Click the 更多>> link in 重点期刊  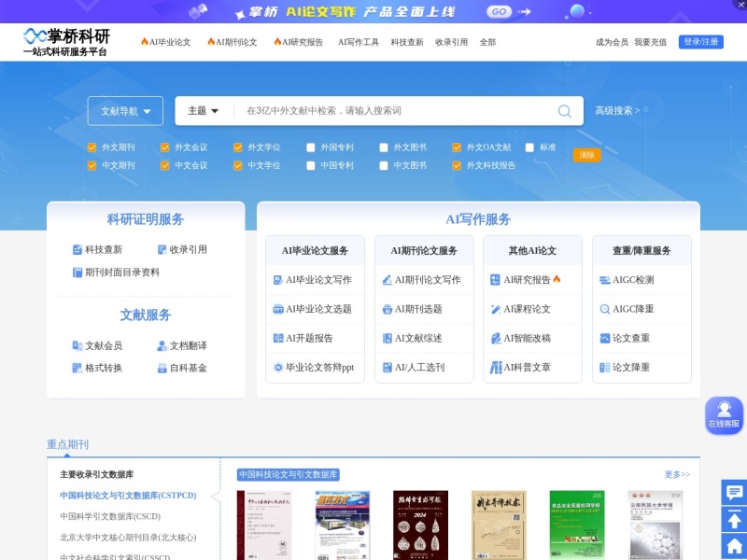point(677,474)
